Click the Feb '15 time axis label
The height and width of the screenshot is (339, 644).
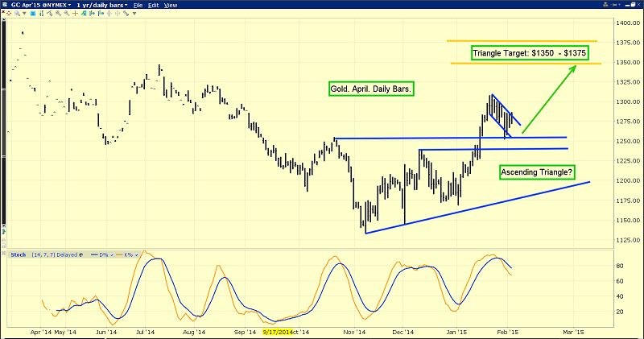pyautogui.click(x=508, y=332)
